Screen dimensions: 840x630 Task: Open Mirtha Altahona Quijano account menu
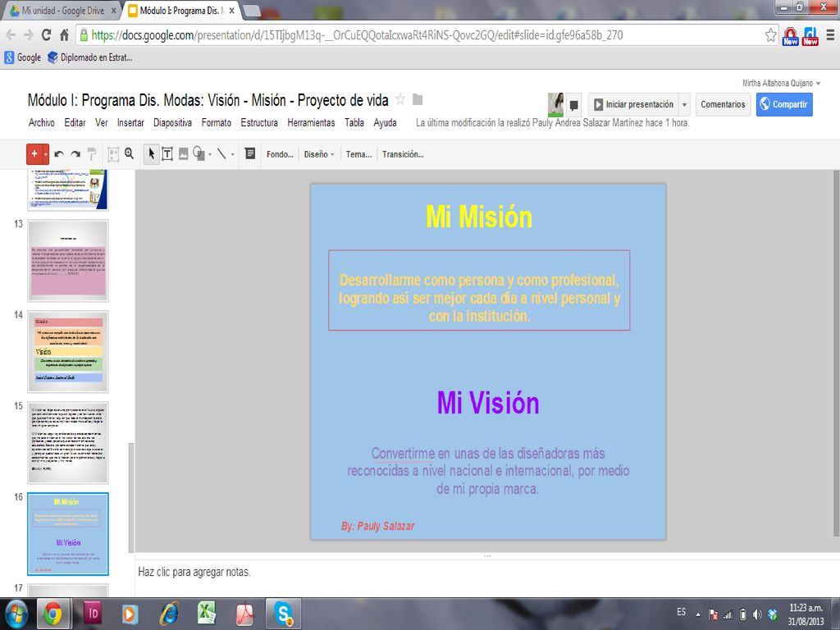pyautogui.click(x=781, y=83)
